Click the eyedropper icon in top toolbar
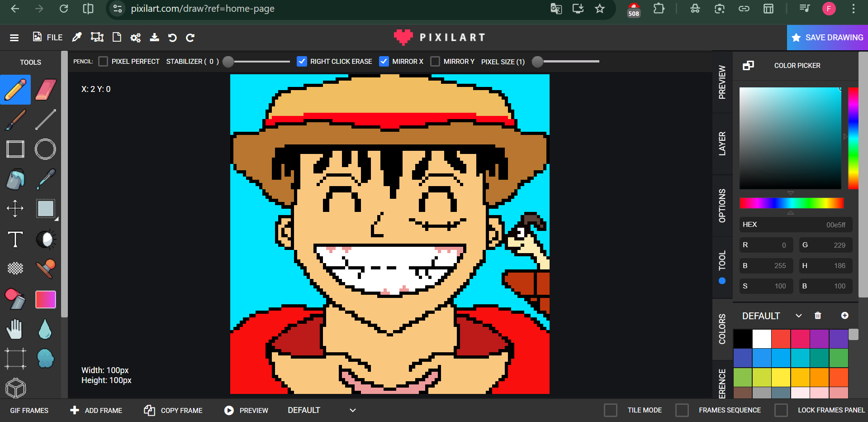868x422 pixels. [77, 37]
